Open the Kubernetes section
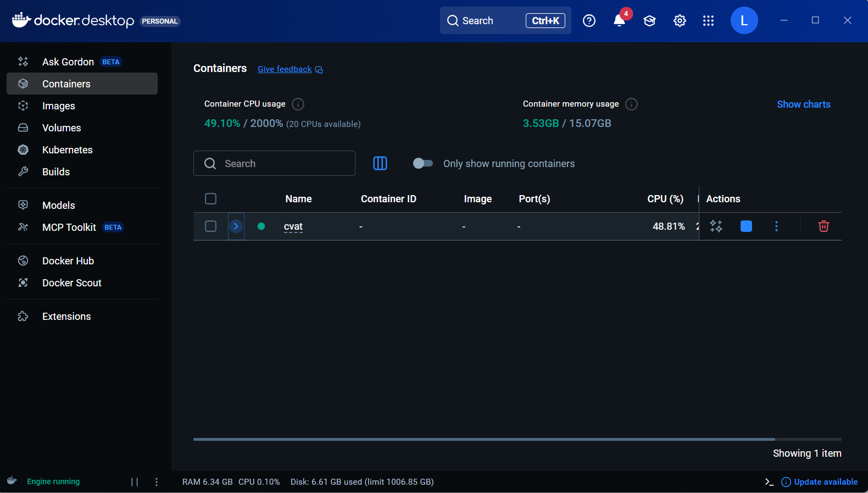This screenshot has height=493, width=868. [82, 149]
